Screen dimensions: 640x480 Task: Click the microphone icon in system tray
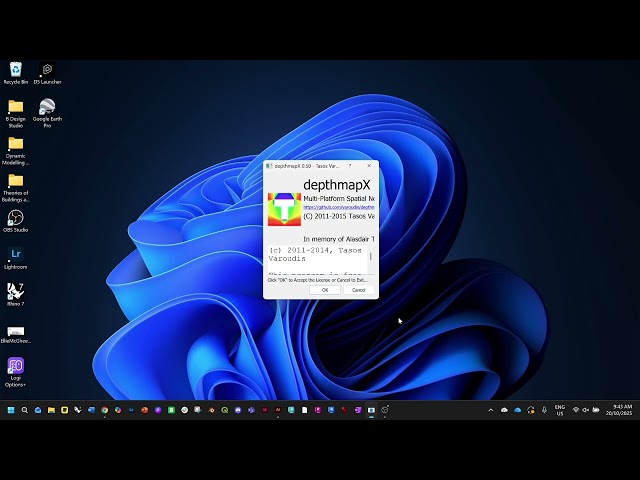coord(544,410)
